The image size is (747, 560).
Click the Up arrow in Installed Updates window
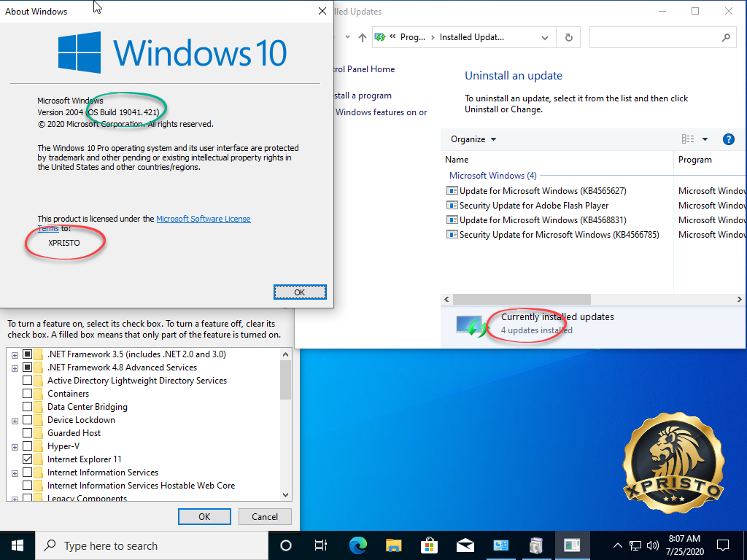click(363, 38)
